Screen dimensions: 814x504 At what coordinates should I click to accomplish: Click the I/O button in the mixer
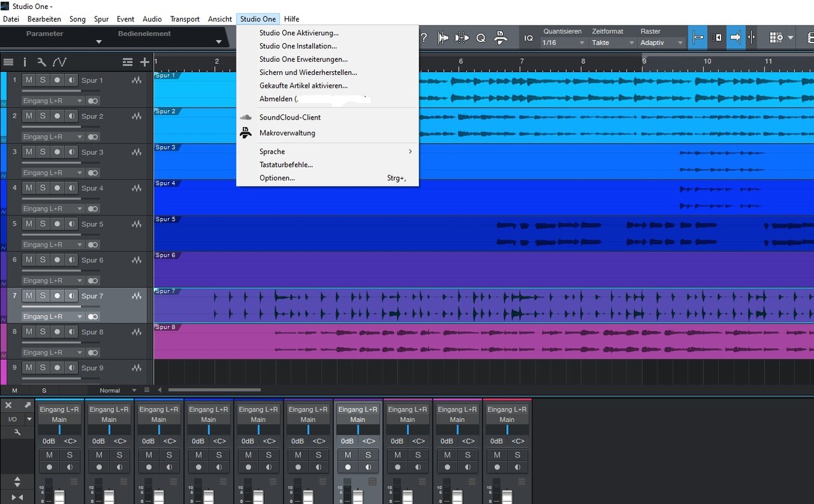pos(13,419)
